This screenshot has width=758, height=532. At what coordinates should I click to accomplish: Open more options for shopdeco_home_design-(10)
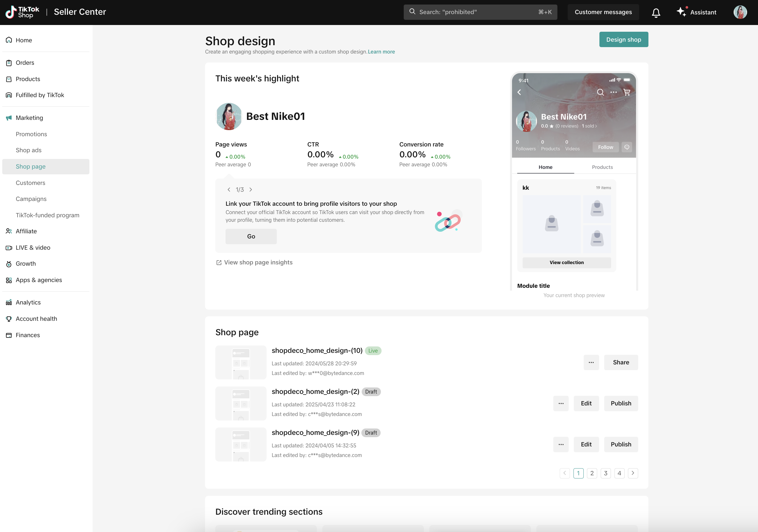click(x=591, y=362)
